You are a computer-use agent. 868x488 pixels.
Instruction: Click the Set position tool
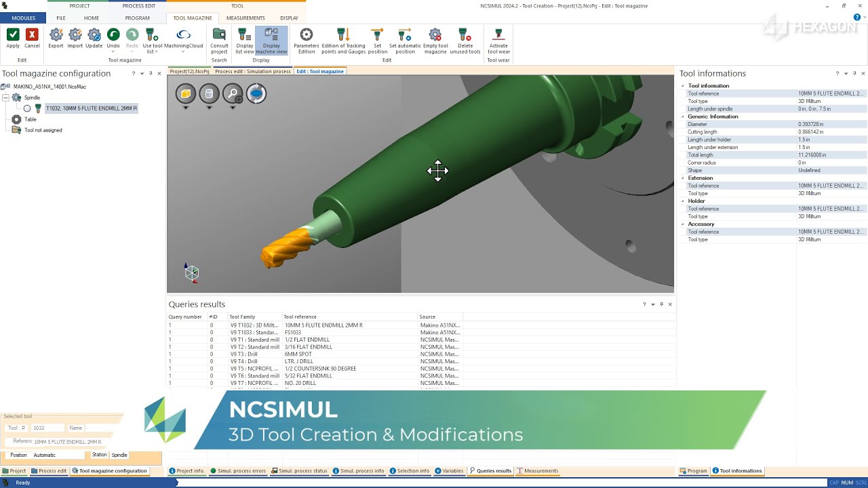tap(377, 41)
